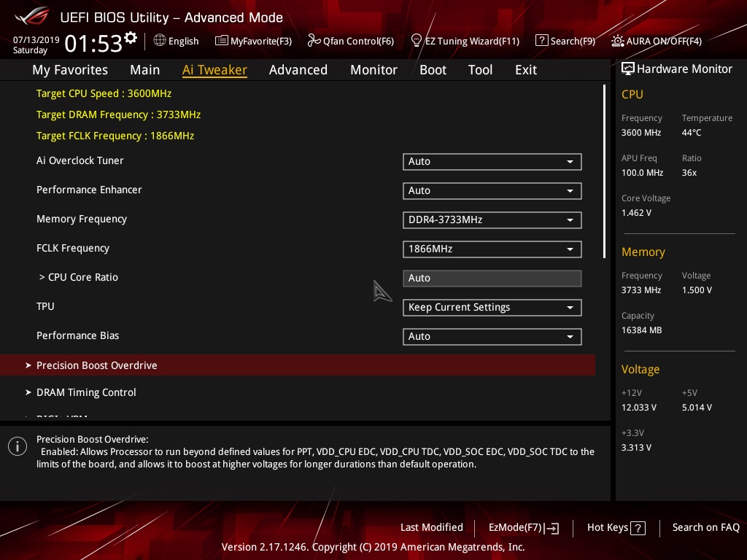Image resolution: width=747 pixels, height=560 pixels.
Task: Click the MyFavorite list icon
Action: [222, 41]
